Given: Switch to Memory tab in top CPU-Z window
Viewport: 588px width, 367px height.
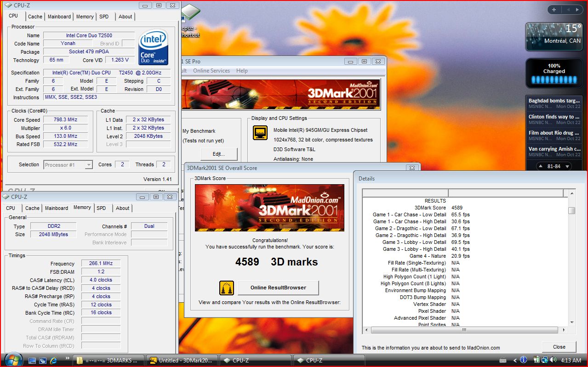Looking at the screenshot, I should [x=85, y=17].
